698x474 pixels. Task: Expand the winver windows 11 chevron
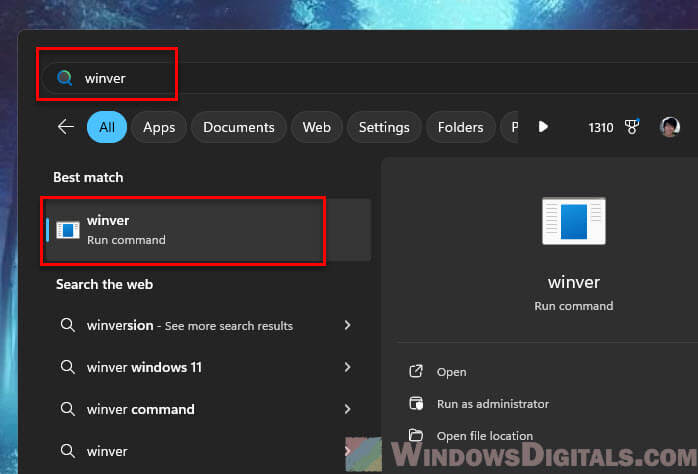[x=348, y=367]
